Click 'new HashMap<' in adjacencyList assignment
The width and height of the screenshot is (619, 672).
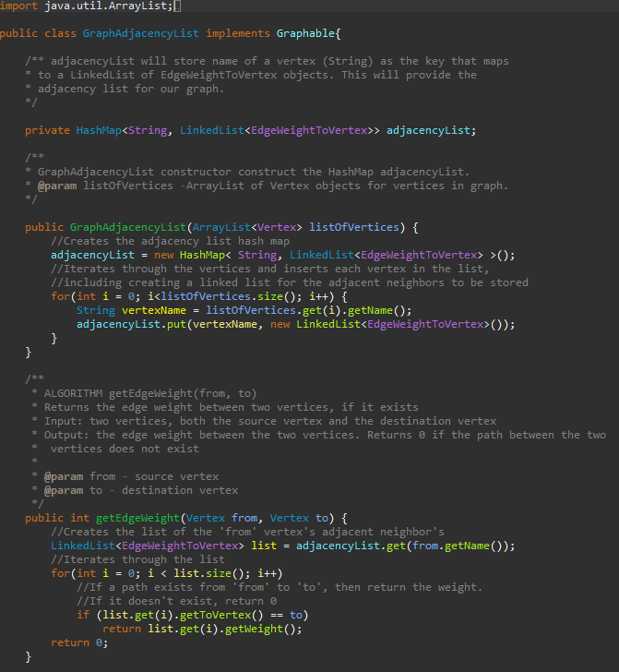193,255
